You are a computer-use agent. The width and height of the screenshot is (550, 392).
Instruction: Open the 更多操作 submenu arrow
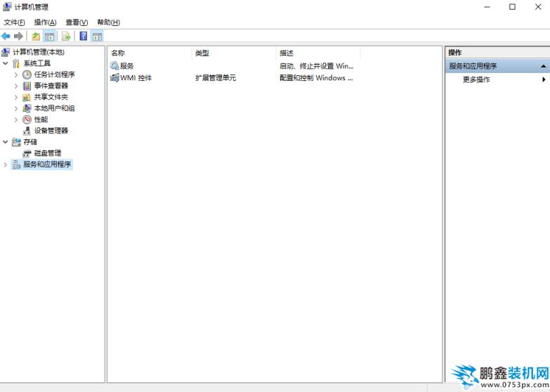[544, 79]
